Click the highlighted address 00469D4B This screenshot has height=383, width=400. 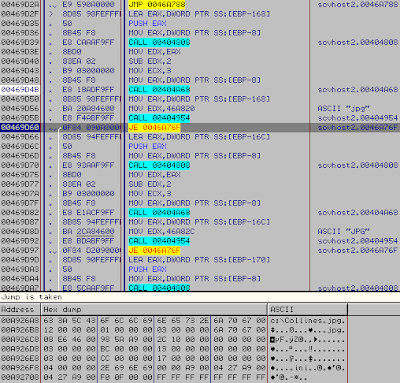coord(20,90)
